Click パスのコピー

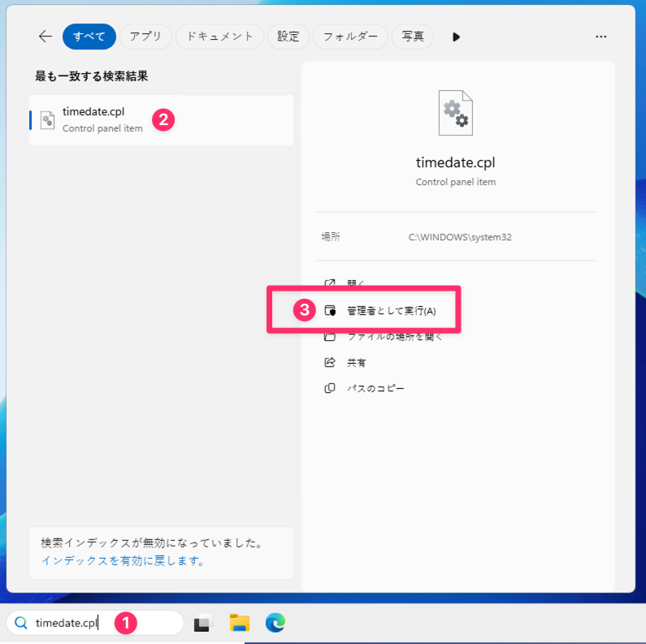375,389
